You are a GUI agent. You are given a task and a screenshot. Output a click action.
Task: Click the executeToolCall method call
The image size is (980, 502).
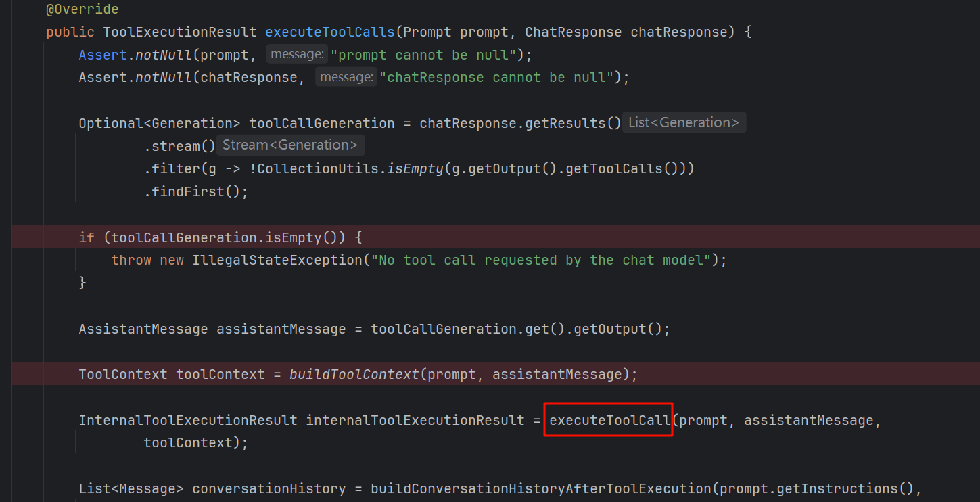[x=609, y=420]
